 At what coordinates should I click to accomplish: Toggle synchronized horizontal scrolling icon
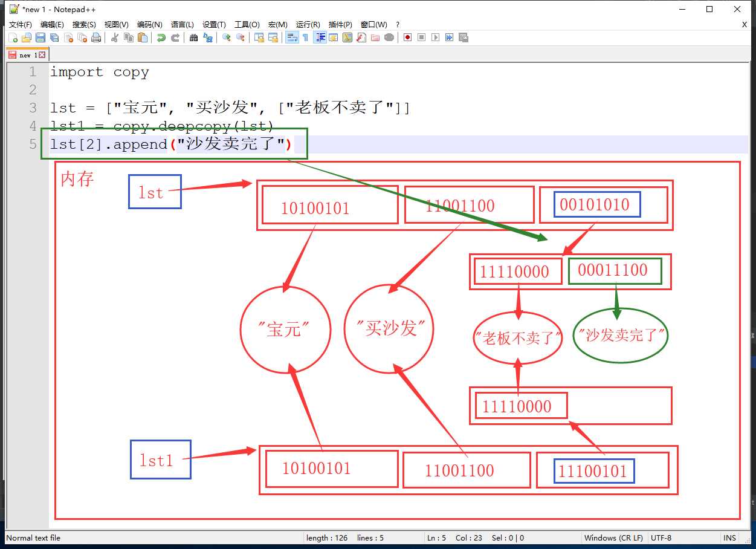click(273, 37)
